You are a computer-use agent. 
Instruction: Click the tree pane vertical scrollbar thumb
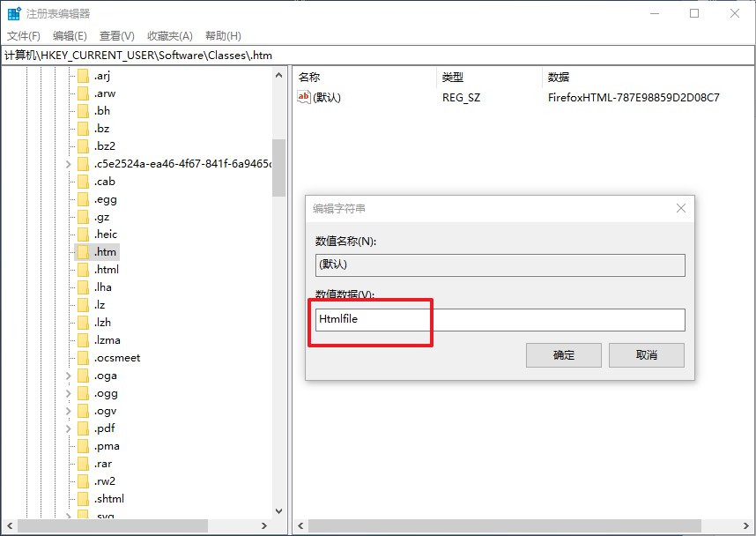278,167
